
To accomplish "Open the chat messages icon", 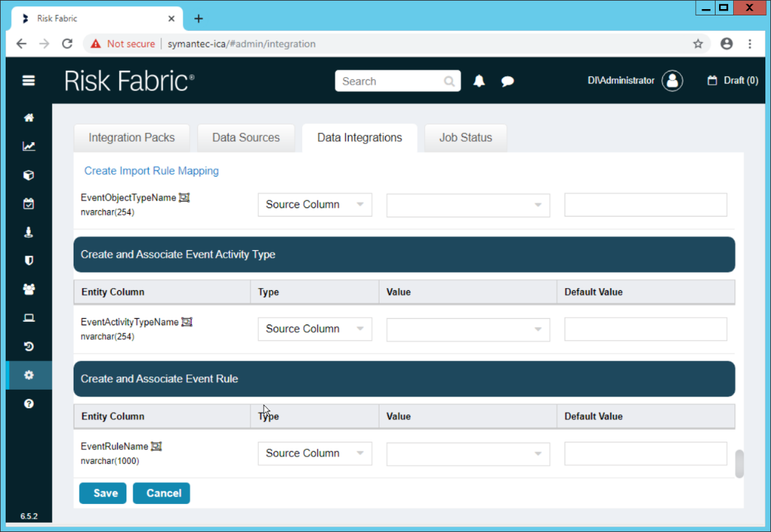I will tap(508, 81).
